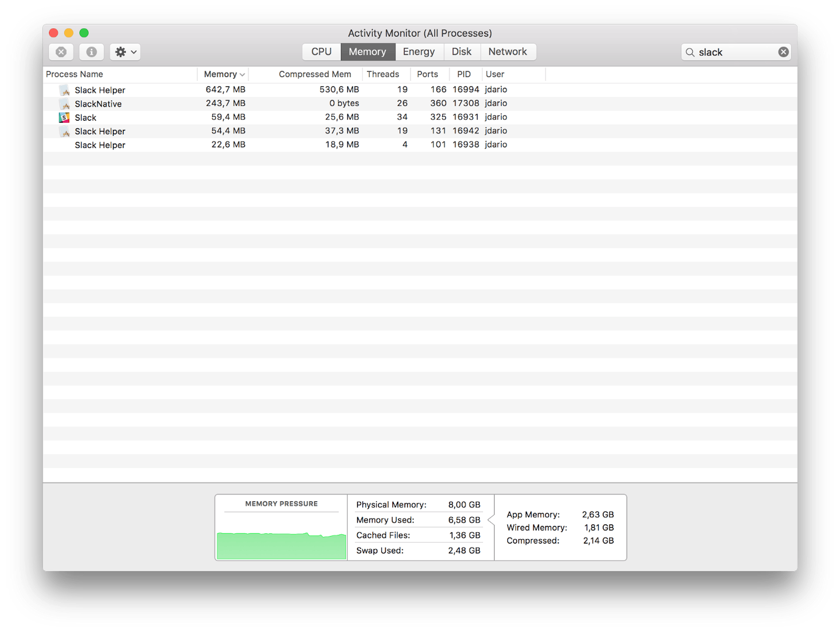Select the 22,6 MB Slack Helper row

pos(228,145)
